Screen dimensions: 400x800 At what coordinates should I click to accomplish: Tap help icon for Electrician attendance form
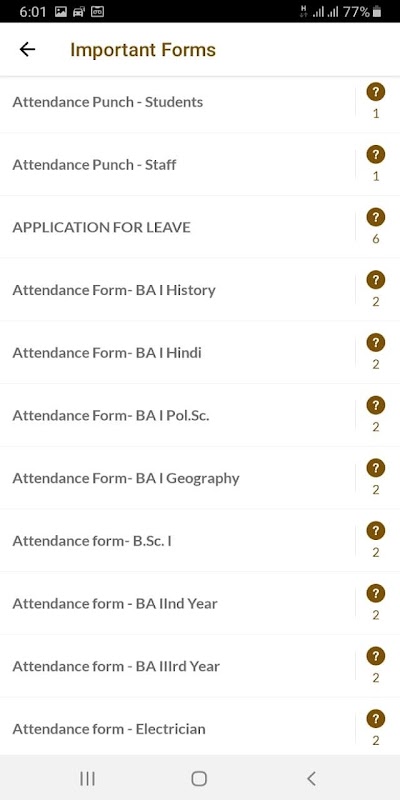(376, 719)
